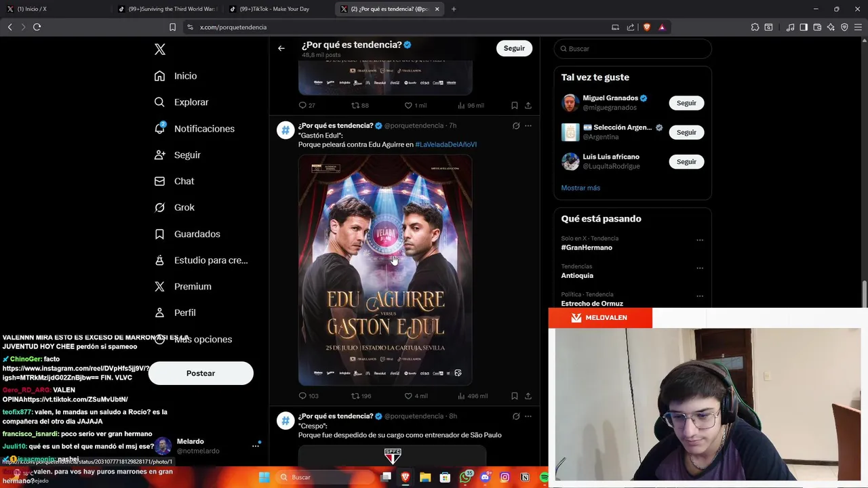This screenshot has width=868, height=488.
Task: Open Miguel Granados profile avatar
Action: [570, 103]
